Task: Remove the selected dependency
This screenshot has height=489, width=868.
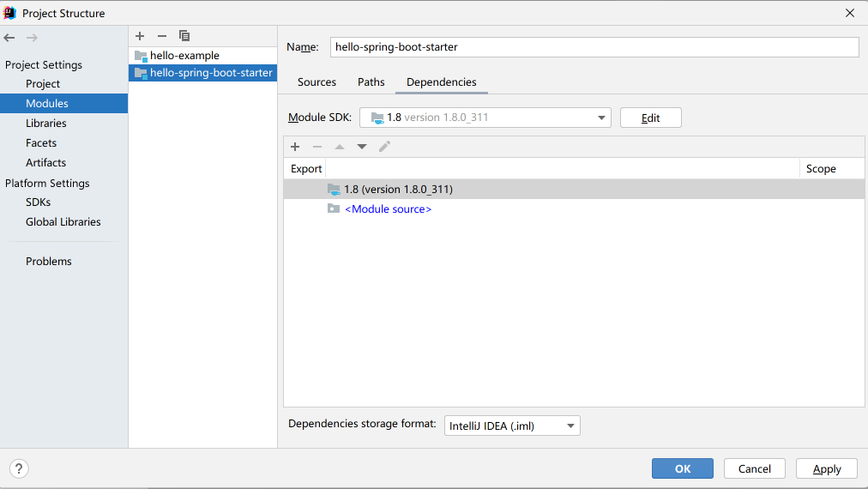Action: [x=317, y=147]
